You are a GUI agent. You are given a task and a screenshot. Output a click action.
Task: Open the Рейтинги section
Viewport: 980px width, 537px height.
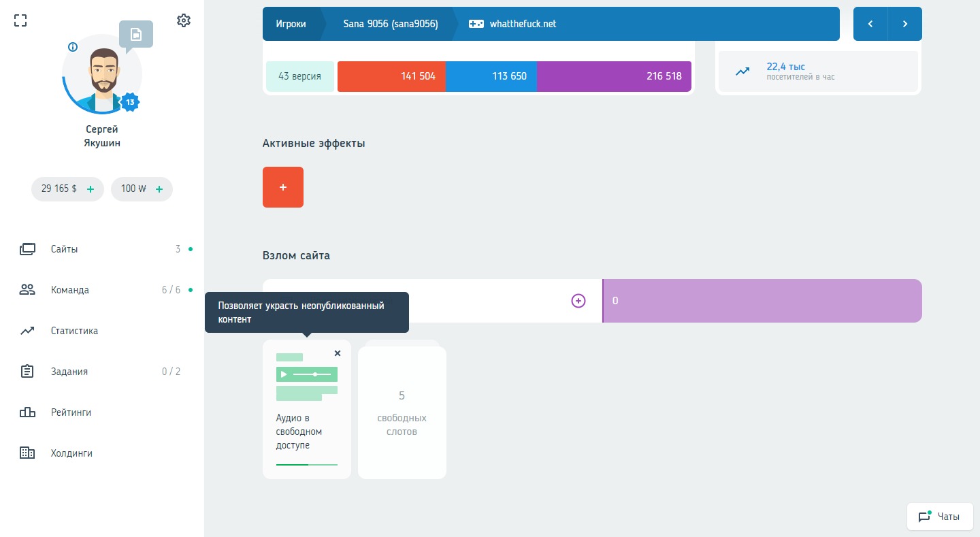(71, 412)
